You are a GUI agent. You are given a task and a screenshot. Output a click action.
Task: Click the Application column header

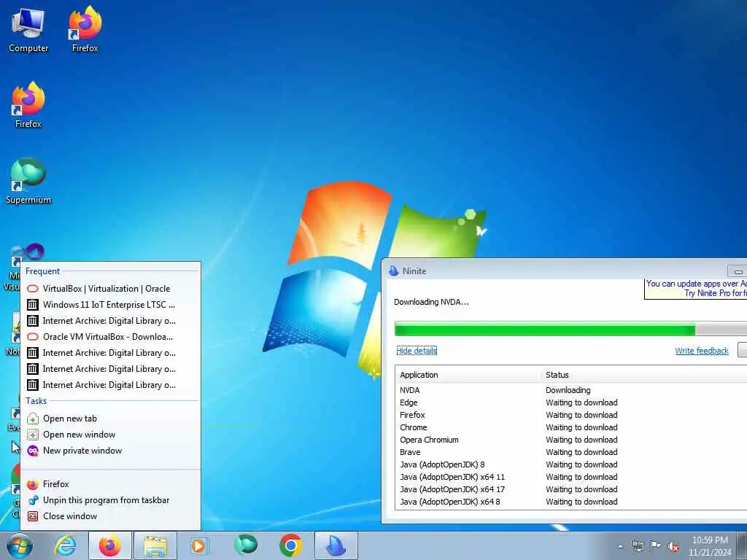(468, 375)
